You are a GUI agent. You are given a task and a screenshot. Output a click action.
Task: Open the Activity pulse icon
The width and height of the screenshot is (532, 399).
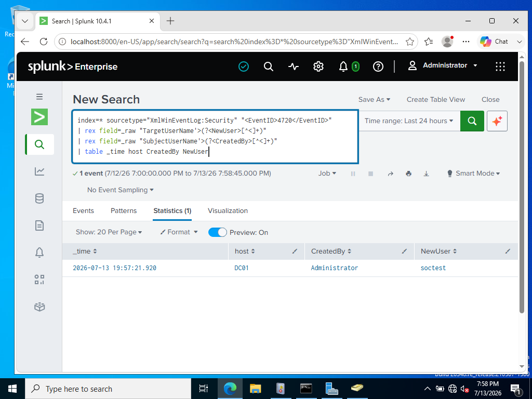(294, 66)
